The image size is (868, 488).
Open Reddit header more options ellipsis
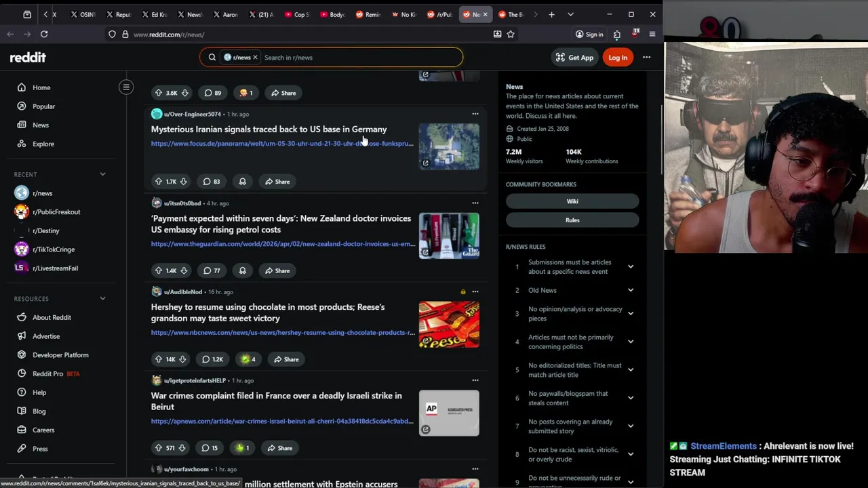(646, 58)
